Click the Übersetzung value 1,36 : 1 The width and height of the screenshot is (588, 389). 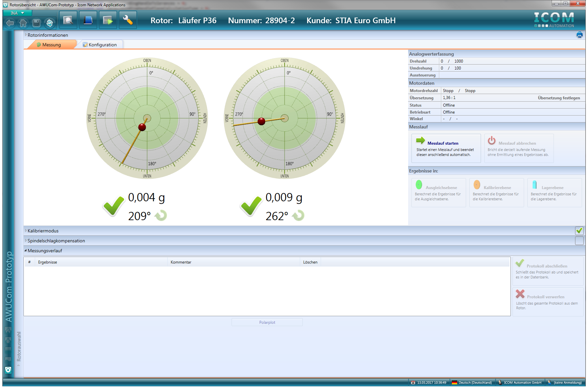449,98
